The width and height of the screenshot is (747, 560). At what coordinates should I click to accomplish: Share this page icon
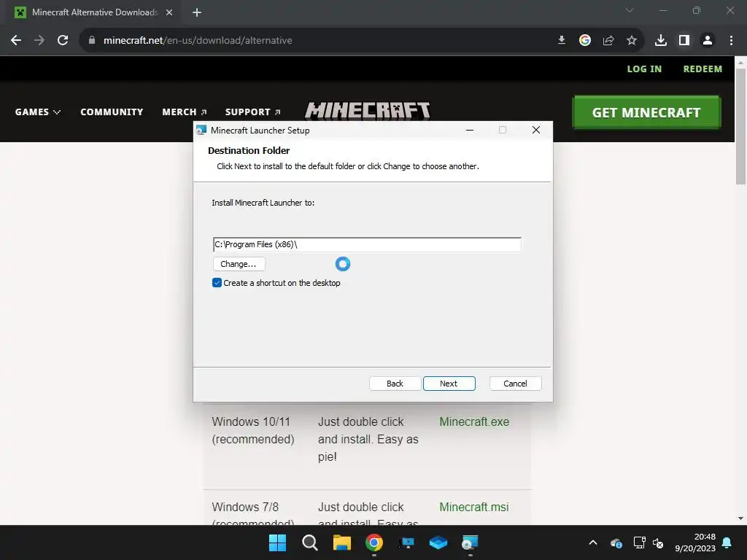click(x=608, y=41)
